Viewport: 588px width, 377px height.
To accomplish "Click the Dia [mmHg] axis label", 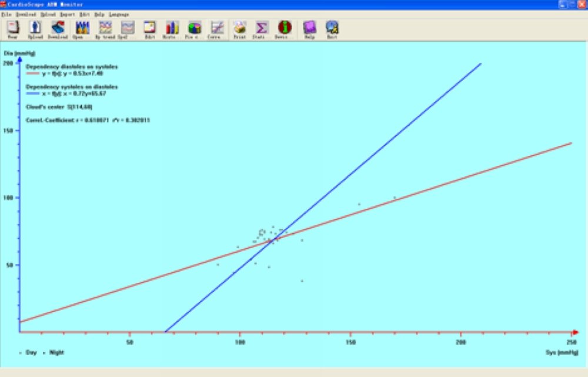I will click(x=19, y=54).
